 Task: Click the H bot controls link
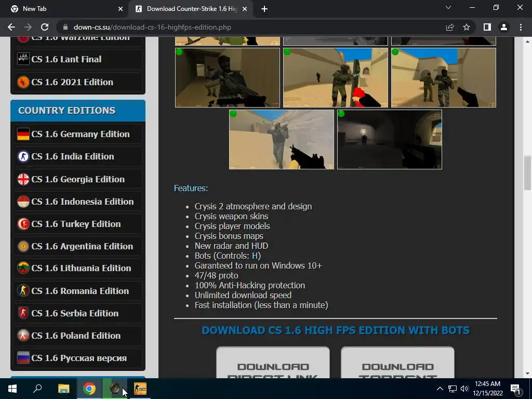pos(255,256)
